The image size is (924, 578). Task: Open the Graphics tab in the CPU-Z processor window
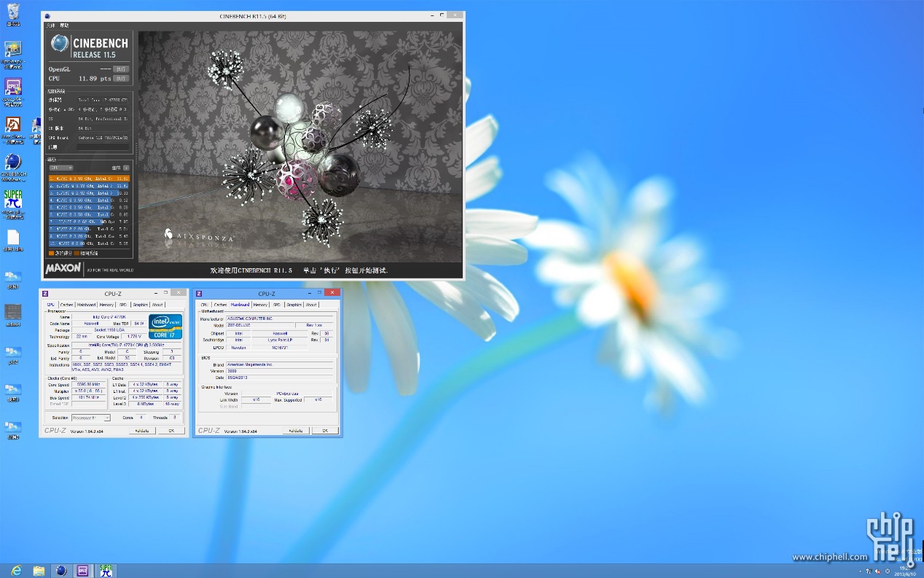coord(140,305)
